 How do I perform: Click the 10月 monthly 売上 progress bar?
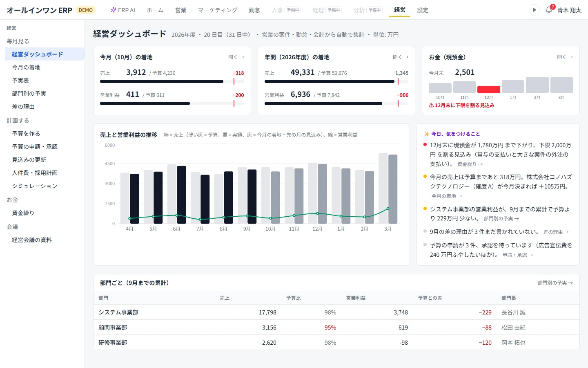point(172,81)
